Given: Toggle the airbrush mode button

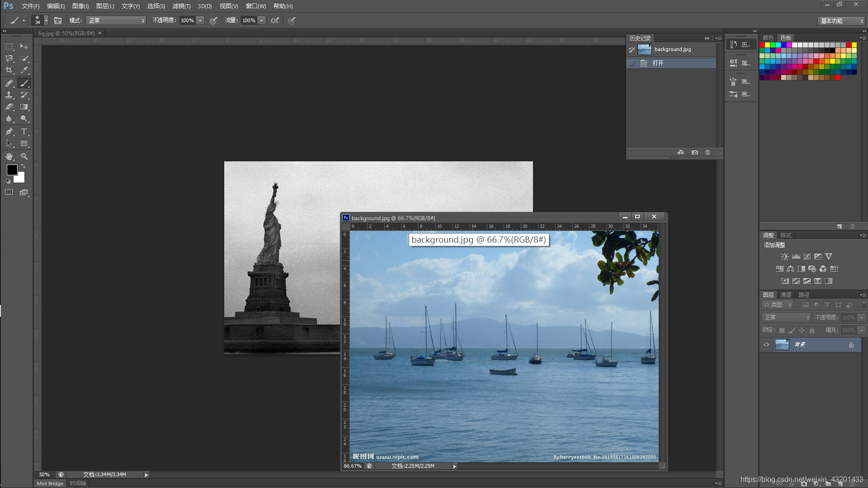Looking at the screenshot, I should click(275, 20).
